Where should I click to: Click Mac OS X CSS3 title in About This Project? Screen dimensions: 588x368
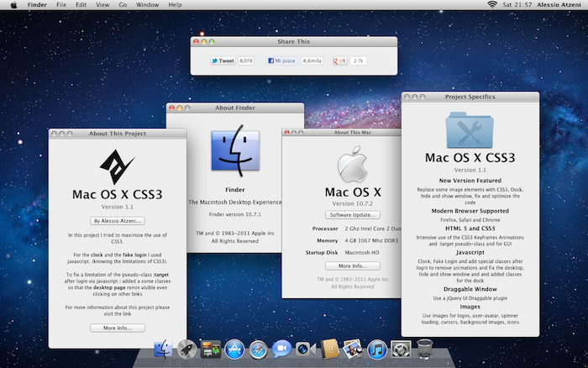point(118,194)
